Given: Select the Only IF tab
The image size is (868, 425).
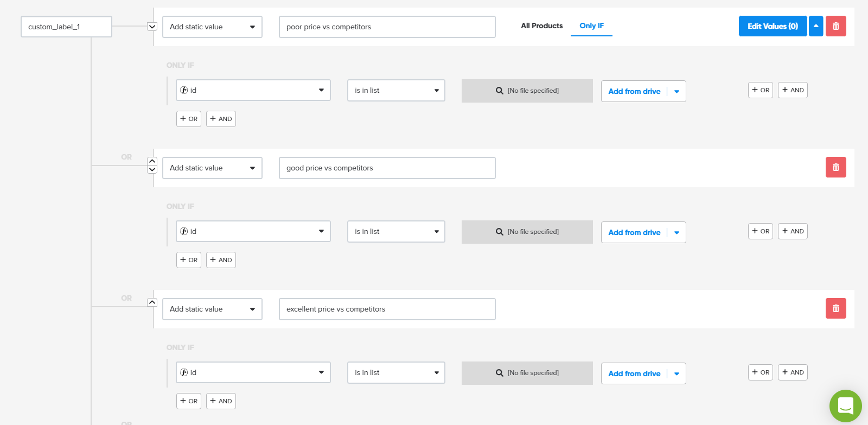Looking at the screenshot, I should pyautogui.click(x=591, y=26).
